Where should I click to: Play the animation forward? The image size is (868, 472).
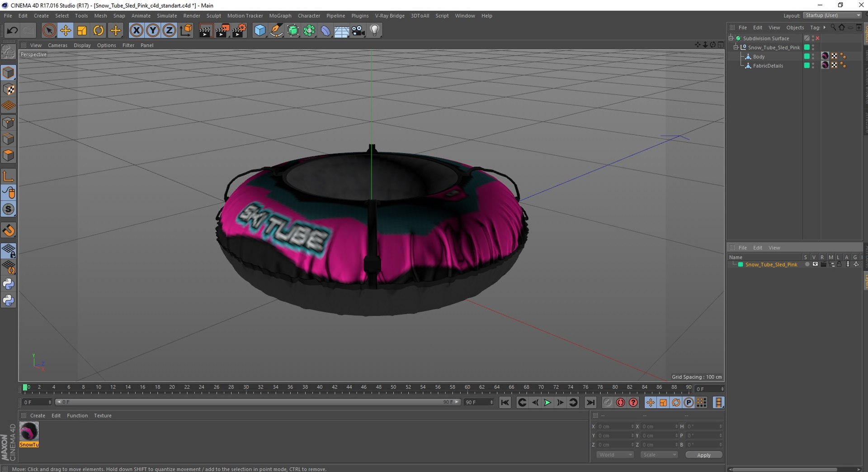click(x=547, y=402)
